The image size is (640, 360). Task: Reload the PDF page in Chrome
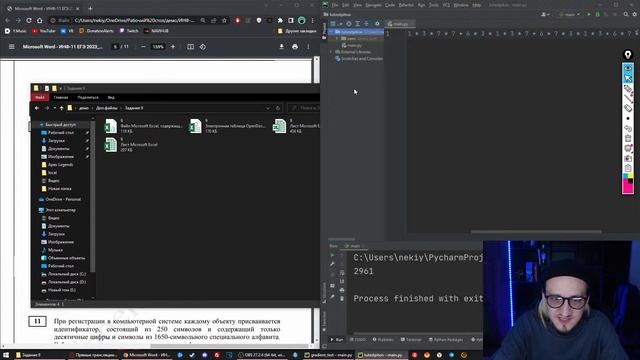click(29, 20)
